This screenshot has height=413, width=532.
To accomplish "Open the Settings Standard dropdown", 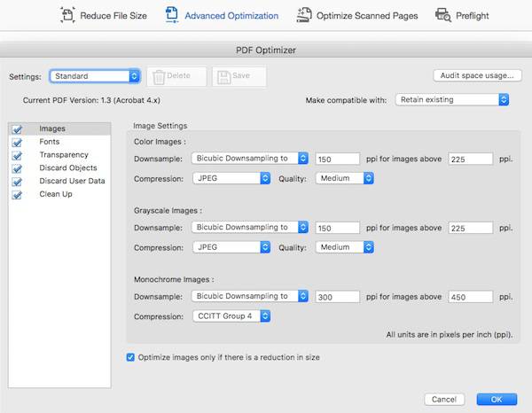I will click(x=95, y=76).
